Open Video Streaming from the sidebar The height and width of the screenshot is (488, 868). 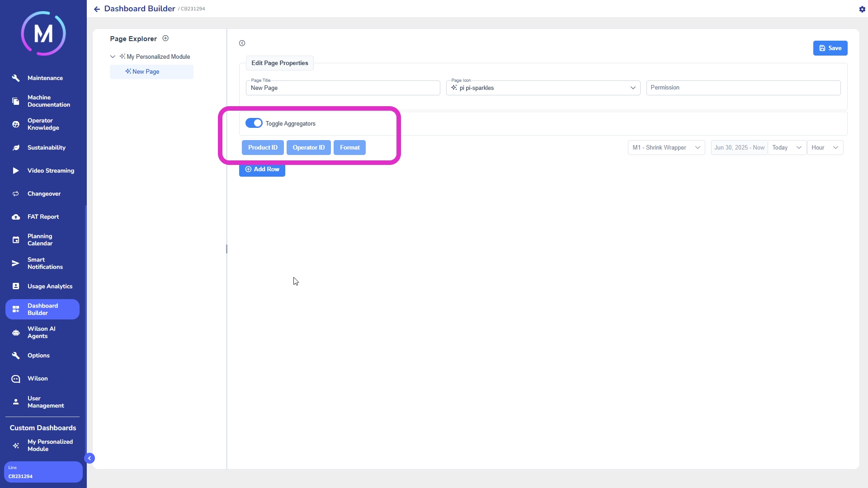[50, 171]
